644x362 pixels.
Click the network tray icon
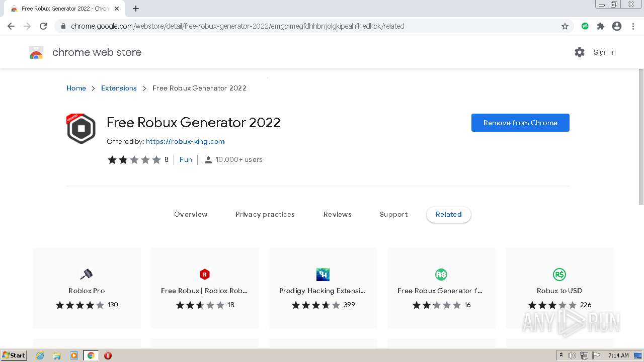(584, 355)
